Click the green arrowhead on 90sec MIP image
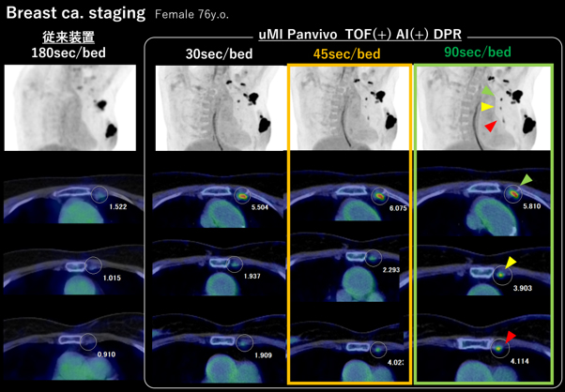Viewport: 565px width, 392px height. click(486, 90)
